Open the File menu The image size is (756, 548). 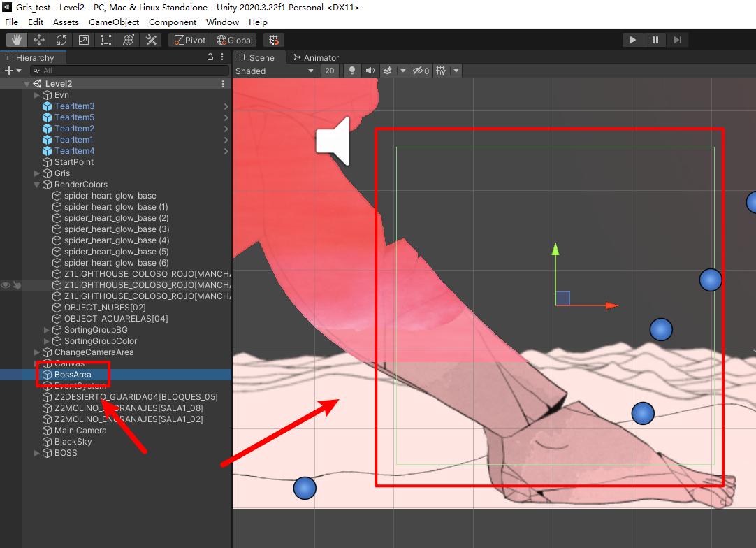point(11,22)
